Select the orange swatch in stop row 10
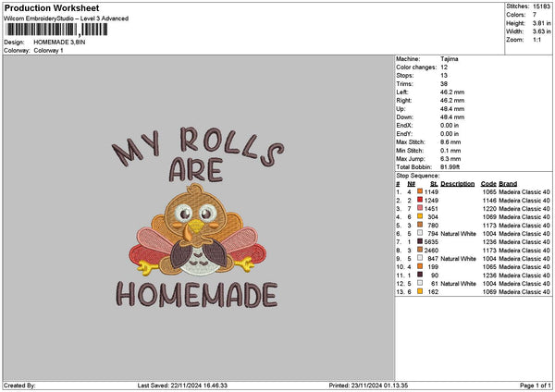 click(x=420, y=266)
